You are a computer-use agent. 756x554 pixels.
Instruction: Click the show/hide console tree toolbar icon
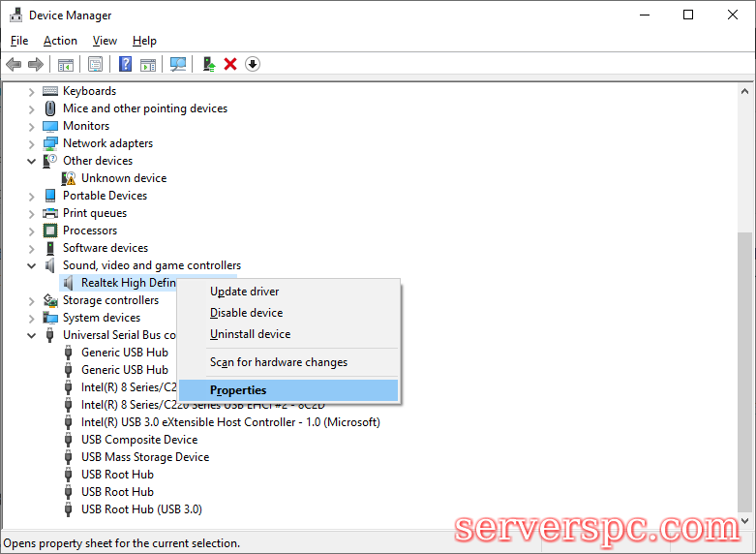click(x=65, y=64)
